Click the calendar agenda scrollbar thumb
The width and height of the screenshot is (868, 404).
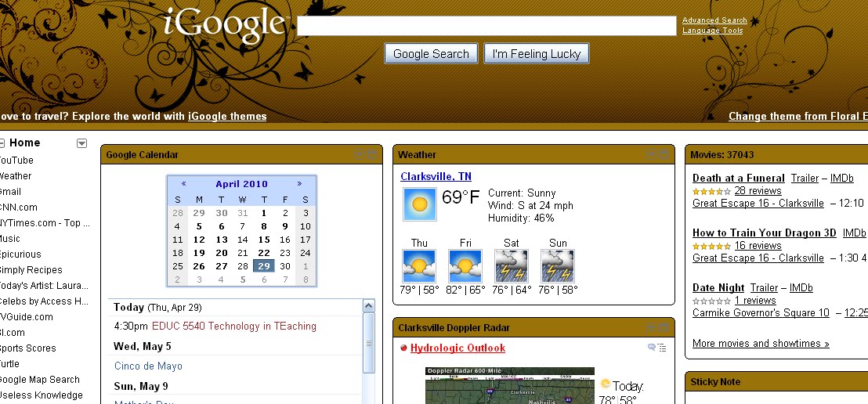click(369, 343)
